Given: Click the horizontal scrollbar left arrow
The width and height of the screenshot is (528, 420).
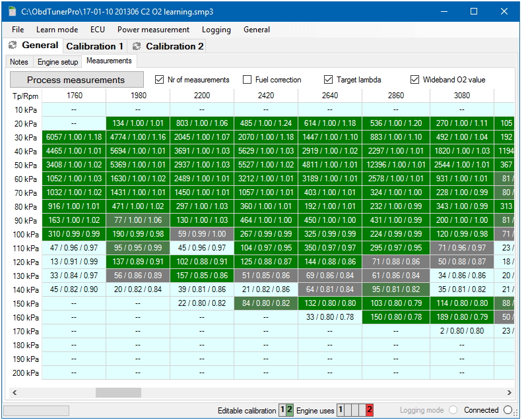Looking at the screenshot, I should 15,392.
